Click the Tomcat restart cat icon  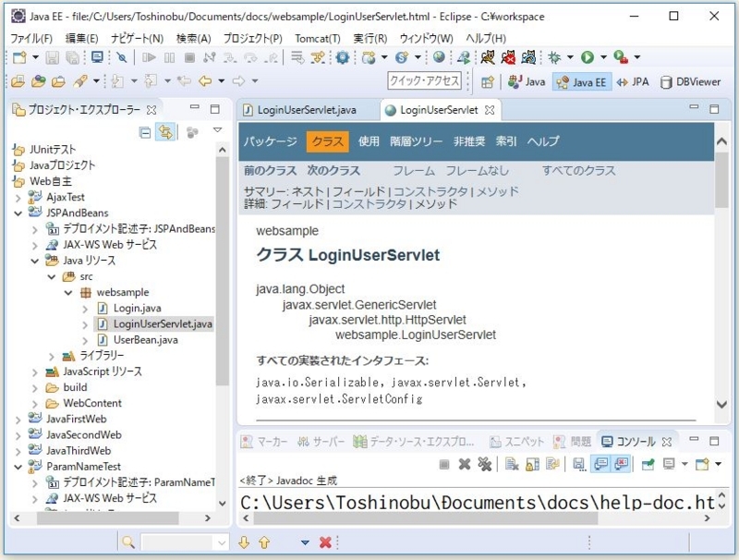pos(528,57)
